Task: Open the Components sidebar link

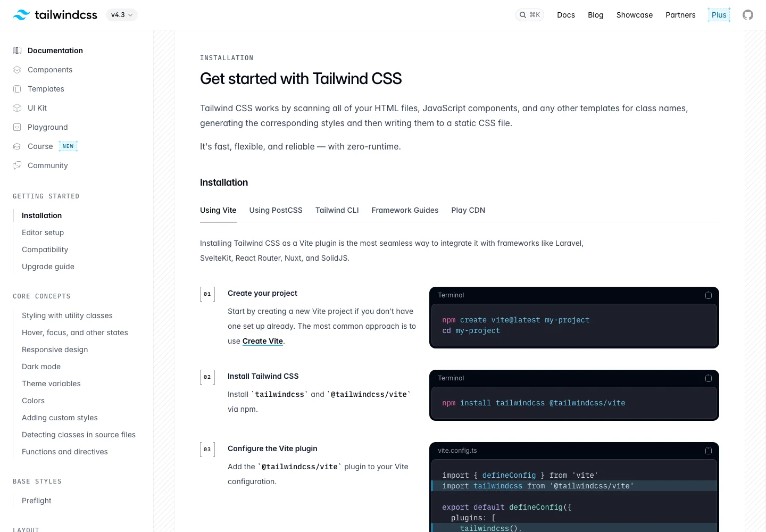Action: point(50,70)
